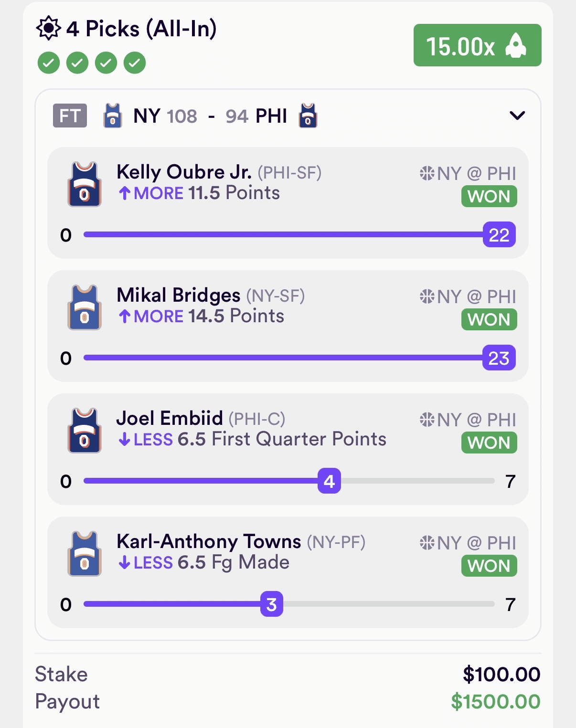Collapse the NY vs PHI game section
The width and height of the screenshot is (576, 728).
coord(517,116)
